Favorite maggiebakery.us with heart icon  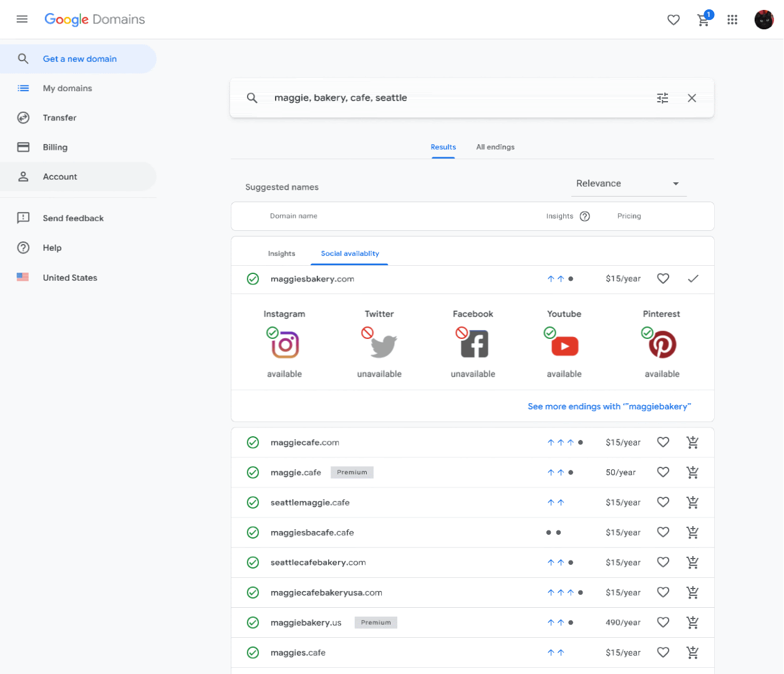(663, 622)
